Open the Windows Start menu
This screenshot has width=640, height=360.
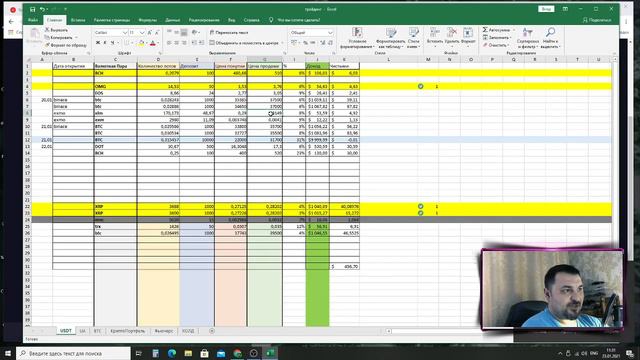(8, 353)
